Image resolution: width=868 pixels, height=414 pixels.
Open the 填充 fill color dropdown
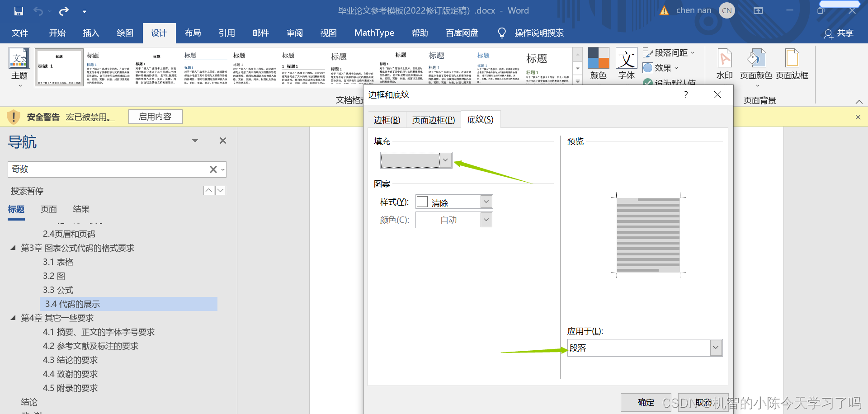pos(445,160)
